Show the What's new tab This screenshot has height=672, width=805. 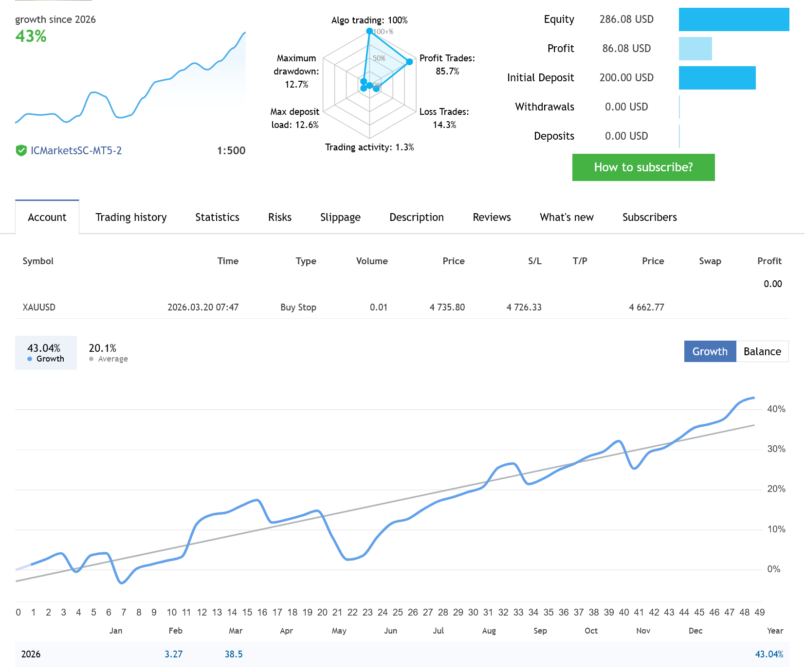click(567, 218)
